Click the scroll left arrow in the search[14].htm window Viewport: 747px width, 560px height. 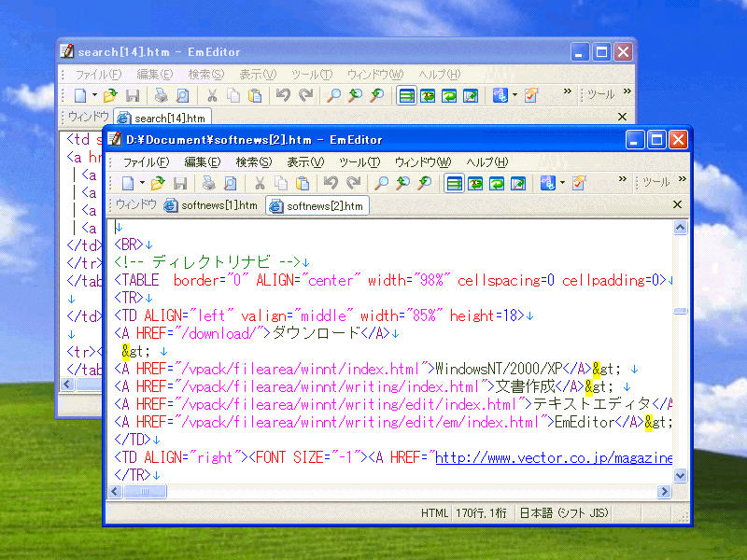[x=67, y=385]
